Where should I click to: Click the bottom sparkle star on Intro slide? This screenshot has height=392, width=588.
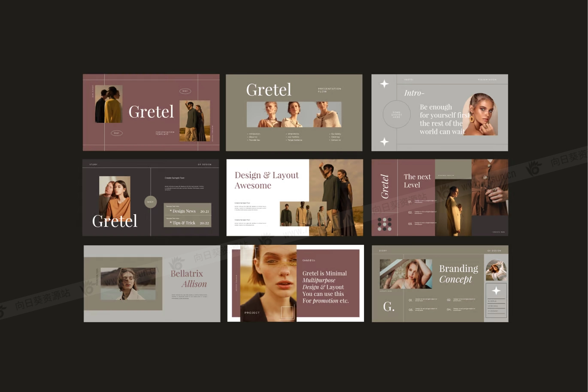click(x=384, y=141)
